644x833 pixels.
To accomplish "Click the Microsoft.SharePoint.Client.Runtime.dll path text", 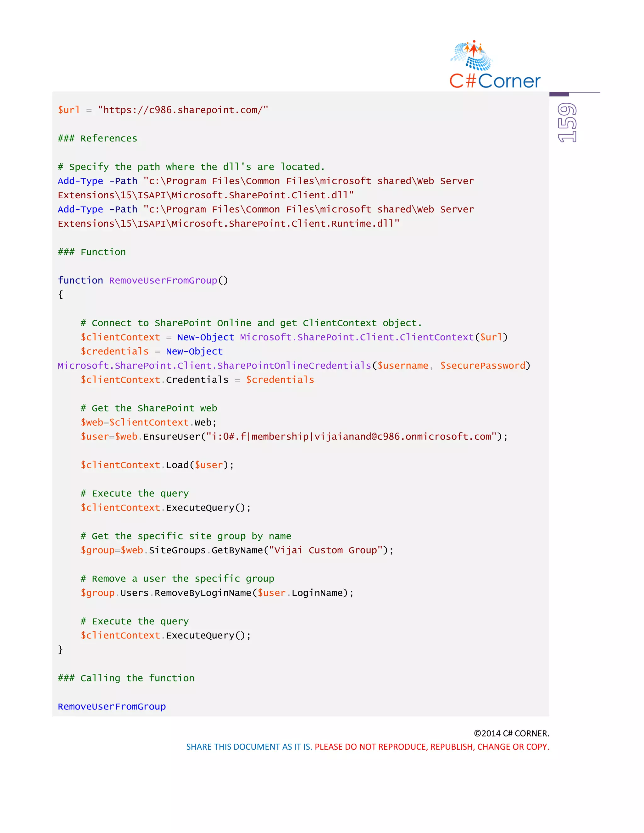I will (229, 223).
